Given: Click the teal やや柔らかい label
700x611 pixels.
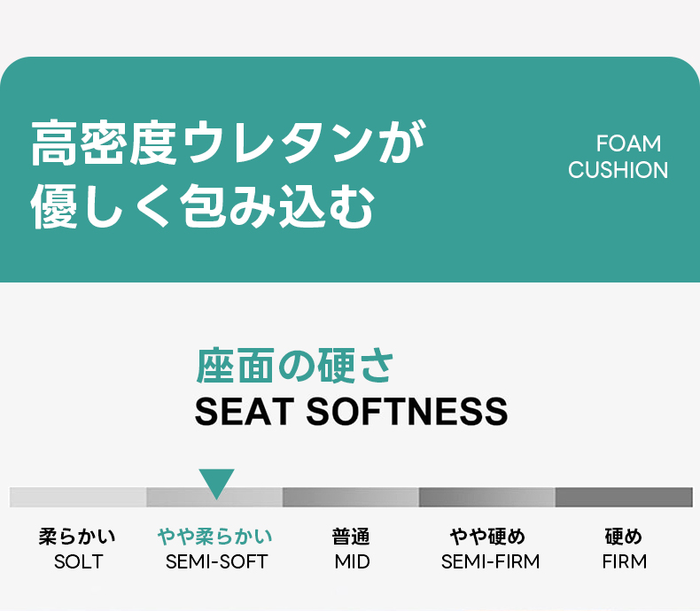Looking at the screenshot, I should tap(215, 537).
